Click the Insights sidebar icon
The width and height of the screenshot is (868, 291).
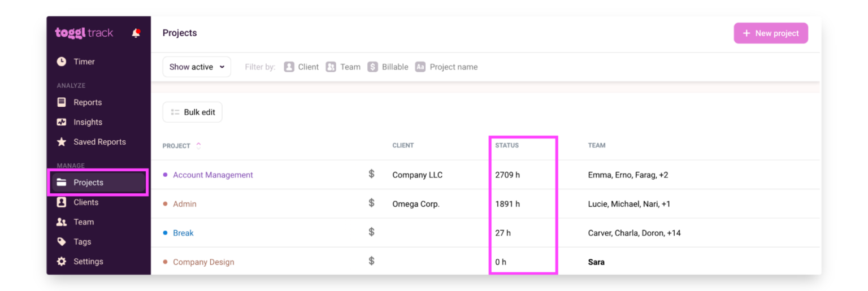pyautogui.click(x=62, y=122)
